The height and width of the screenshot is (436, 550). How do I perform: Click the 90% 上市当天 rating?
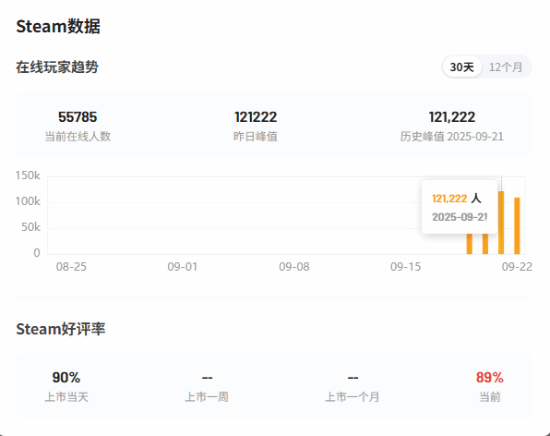click(x=66, y=378)
